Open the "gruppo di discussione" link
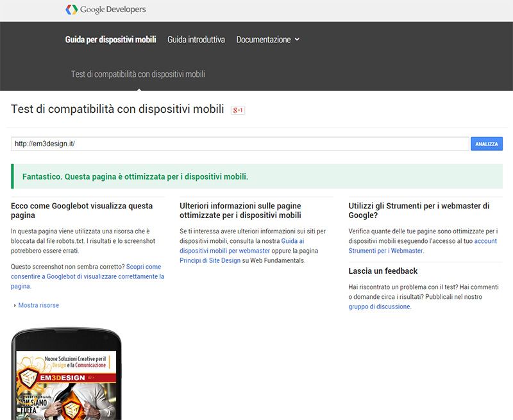This screenshot has width=513, height=420. pyautogui.click(x=379, y=307)
